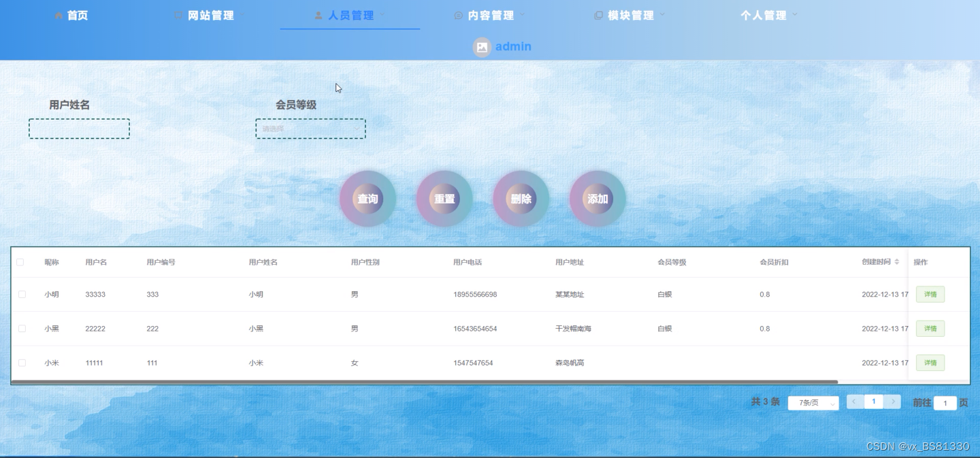Click phone number 18955566698
980x458 pixels.
[x=475, y=295]
